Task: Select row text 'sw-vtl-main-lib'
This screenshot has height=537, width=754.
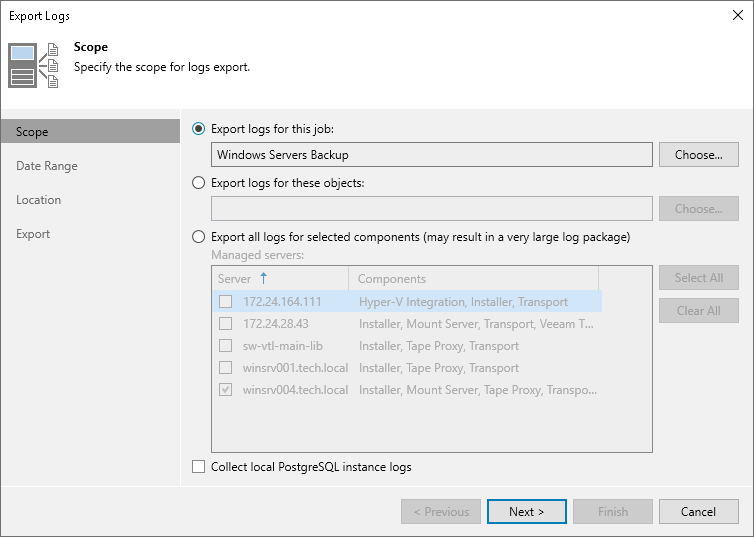Action: tap(283, 346)
